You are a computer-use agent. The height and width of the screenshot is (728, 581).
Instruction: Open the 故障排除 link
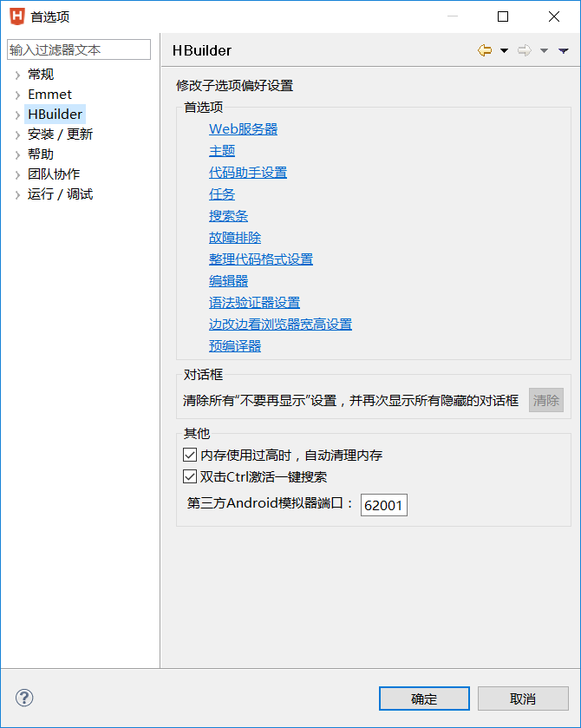[x=235, y=238]
